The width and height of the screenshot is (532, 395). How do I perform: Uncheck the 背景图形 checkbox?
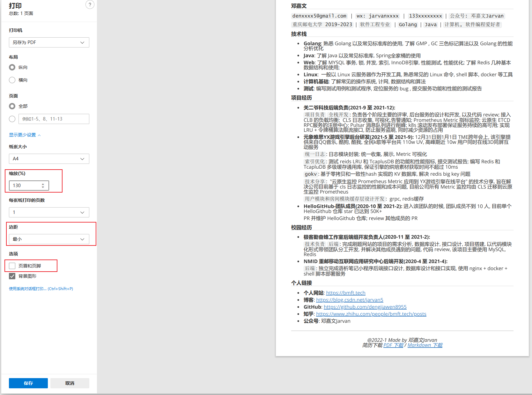(x=12, y=276)
